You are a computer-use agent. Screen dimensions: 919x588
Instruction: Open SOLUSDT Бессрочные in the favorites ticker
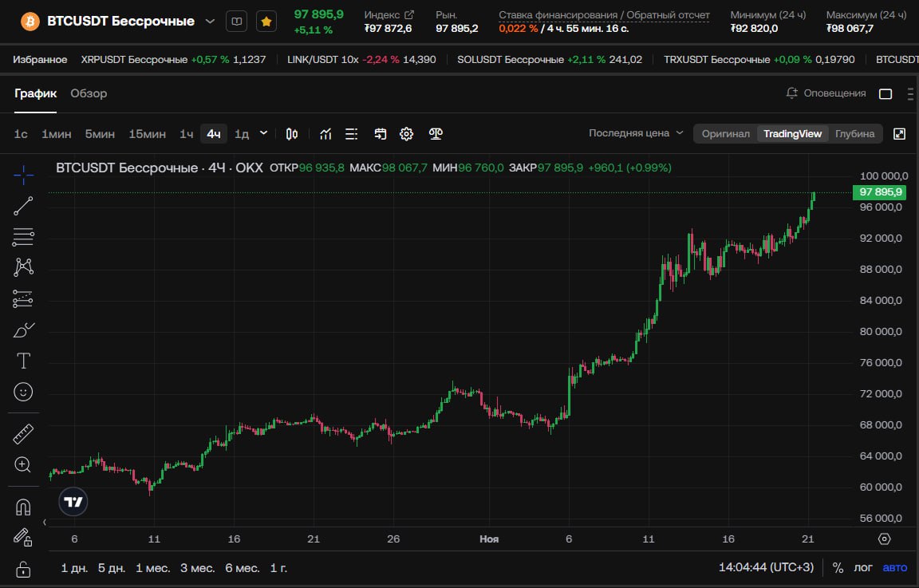coord(550,60)
